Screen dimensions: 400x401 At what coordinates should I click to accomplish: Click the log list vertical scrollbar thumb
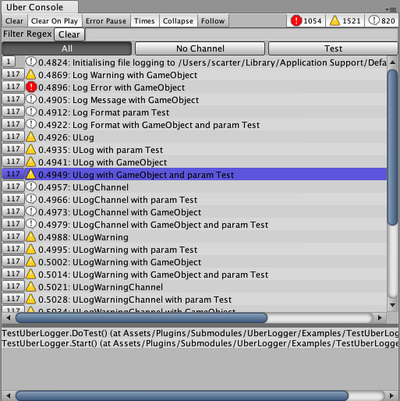393,148
